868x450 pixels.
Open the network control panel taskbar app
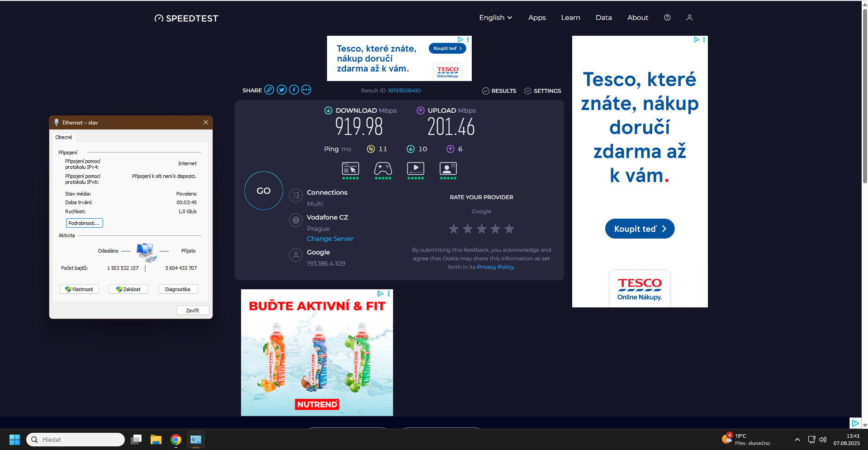tap(196, 440)
